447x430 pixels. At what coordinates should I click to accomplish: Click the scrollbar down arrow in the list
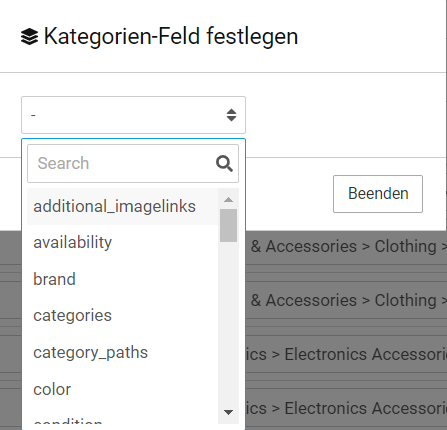point(228,412)
